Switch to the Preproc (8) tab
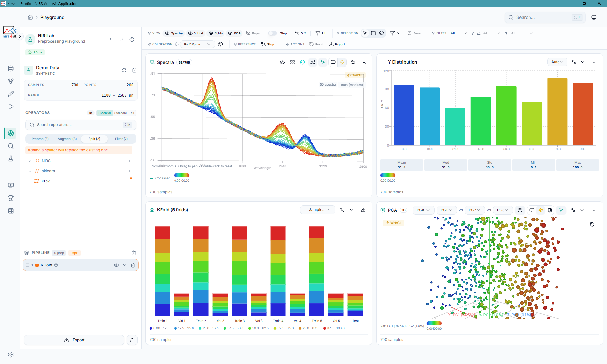 (40, 139)
